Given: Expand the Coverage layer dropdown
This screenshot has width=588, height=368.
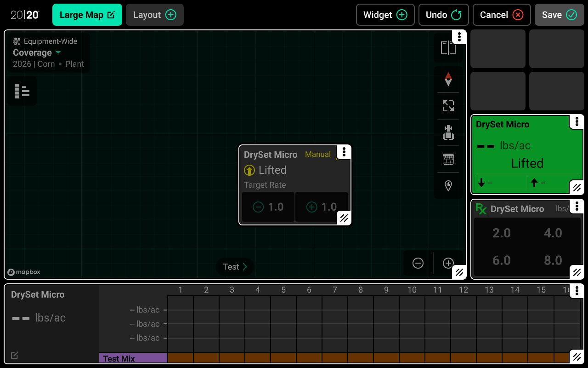Looking at the screenshot, I should tap(37, 52).
